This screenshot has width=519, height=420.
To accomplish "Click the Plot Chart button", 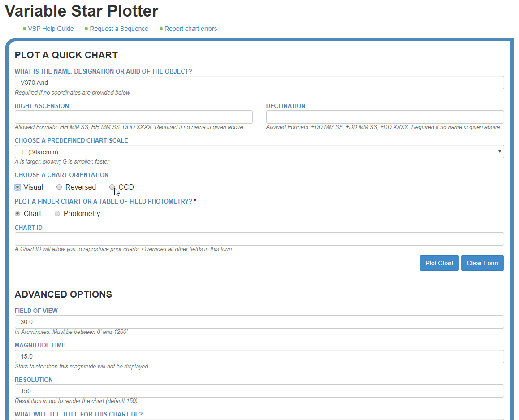I will (x=439, y=263).
